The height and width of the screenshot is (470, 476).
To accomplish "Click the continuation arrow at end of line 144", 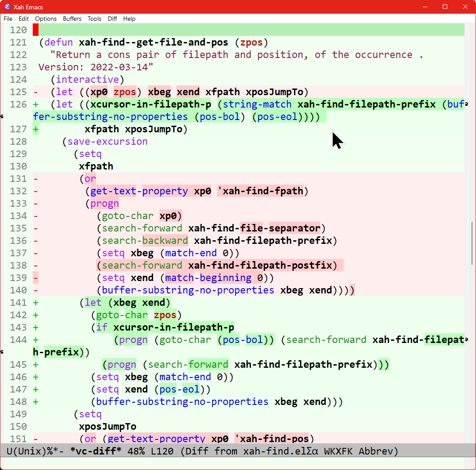I will pyautogui.click(x=467, y=340).
